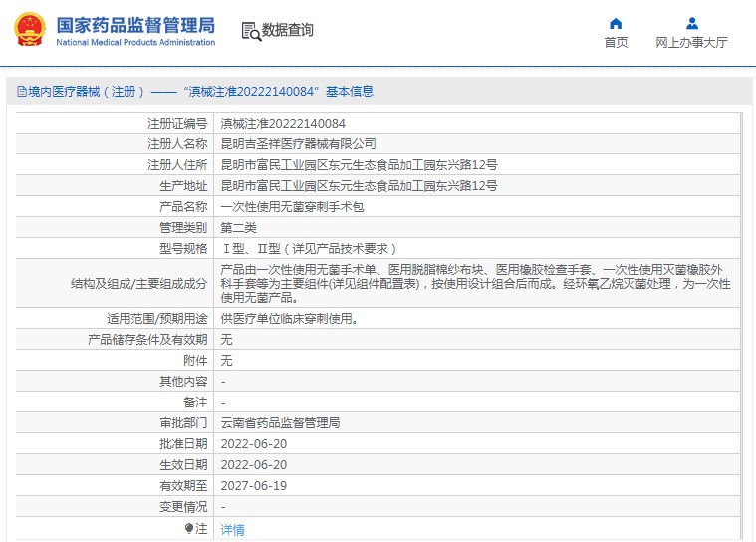Click registration number value 滇械注准20222140084

[283, 124]
